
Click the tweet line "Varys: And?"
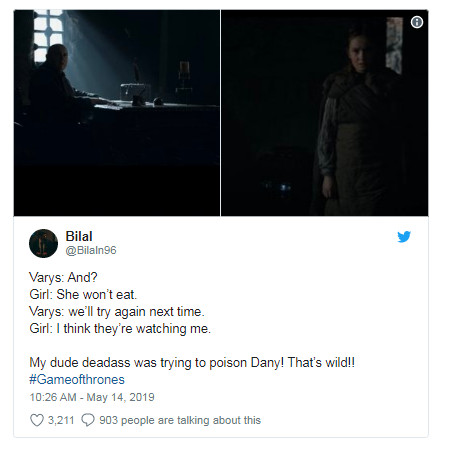point(63,277)
